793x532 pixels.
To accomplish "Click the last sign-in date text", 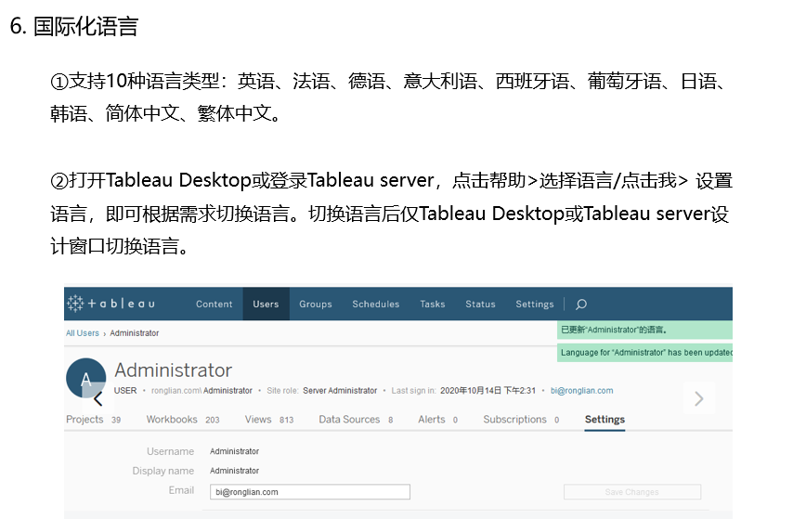I will tap(487, 390).
